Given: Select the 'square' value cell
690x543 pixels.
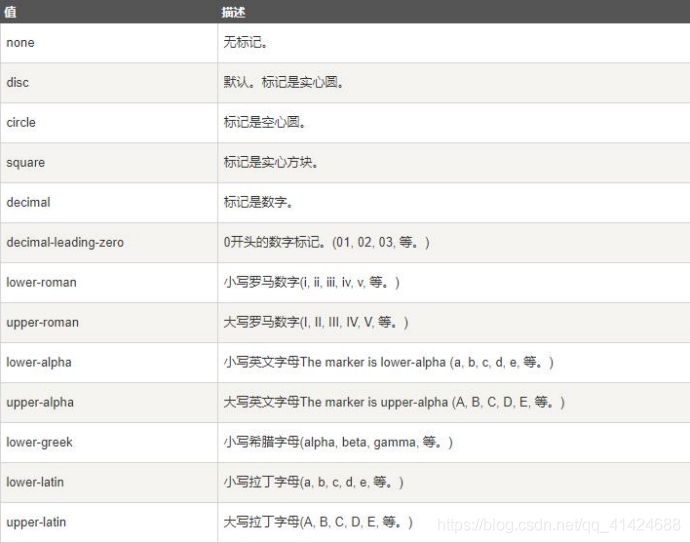Looking at the screenshot, I should pyautogui.click(x=109, y=162).
